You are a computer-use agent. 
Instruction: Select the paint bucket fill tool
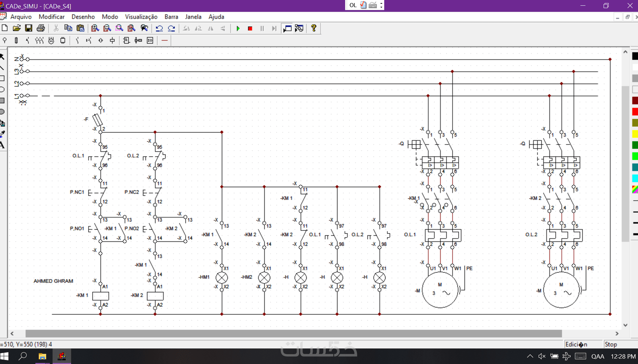click(x=2, y=123)
